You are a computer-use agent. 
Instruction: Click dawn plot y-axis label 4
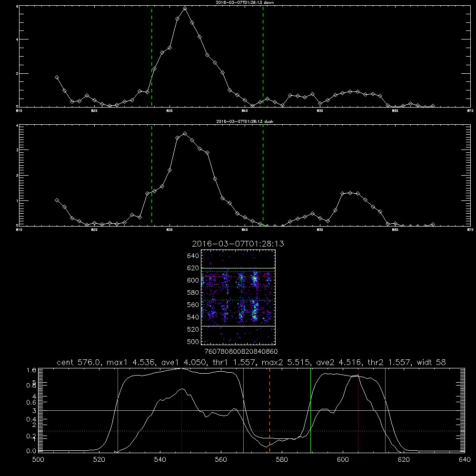pos(17,40)
